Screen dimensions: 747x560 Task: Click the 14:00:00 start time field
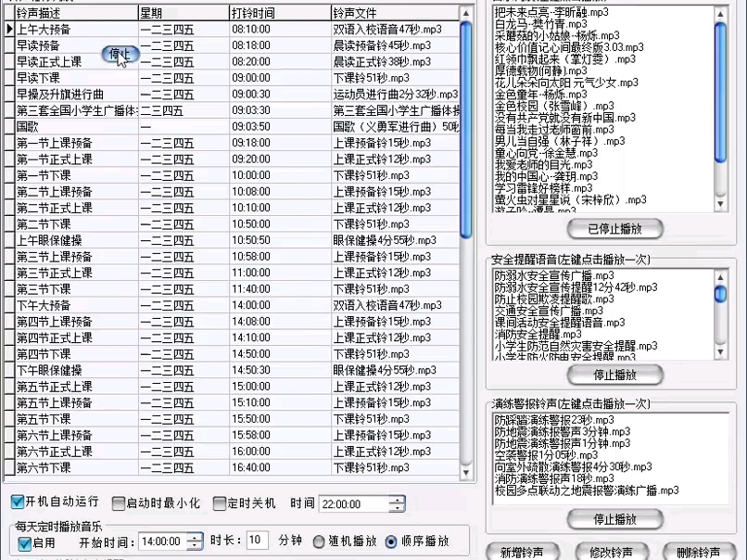pyautogui.click(x=162, y=541)
